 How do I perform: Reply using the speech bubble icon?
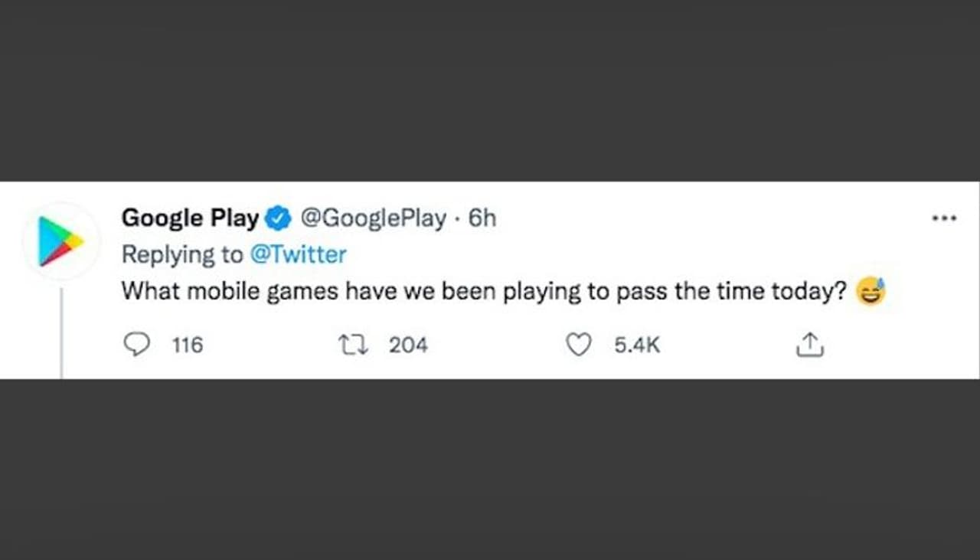click(x=136, y=345)
